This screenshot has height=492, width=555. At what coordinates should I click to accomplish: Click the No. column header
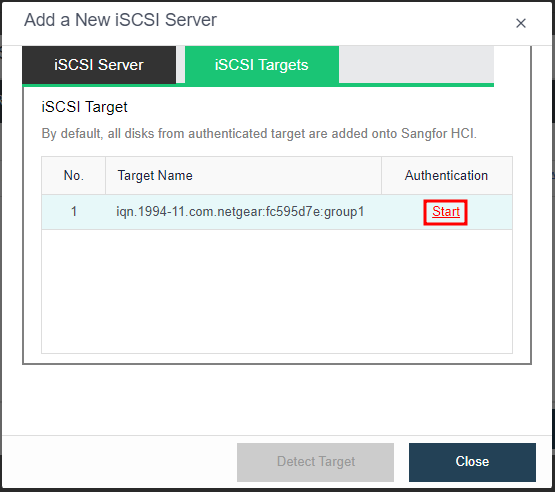tap(74, 176)
